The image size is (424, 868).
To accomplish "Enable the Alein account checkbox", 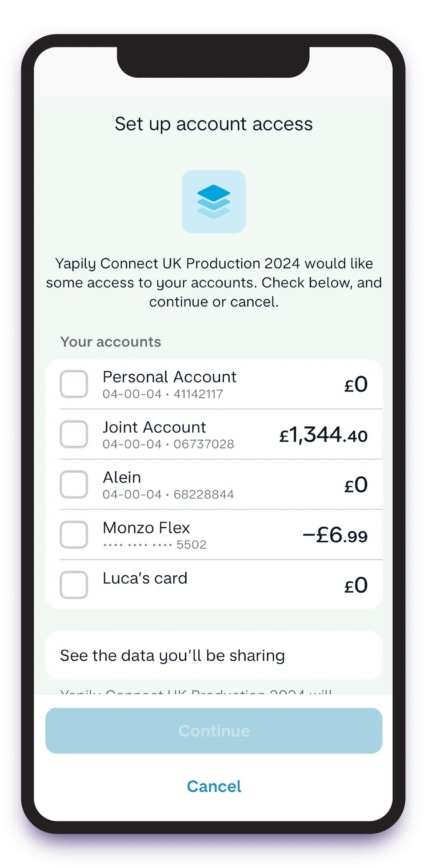I will pyautogui.click(x=74, y=484).
